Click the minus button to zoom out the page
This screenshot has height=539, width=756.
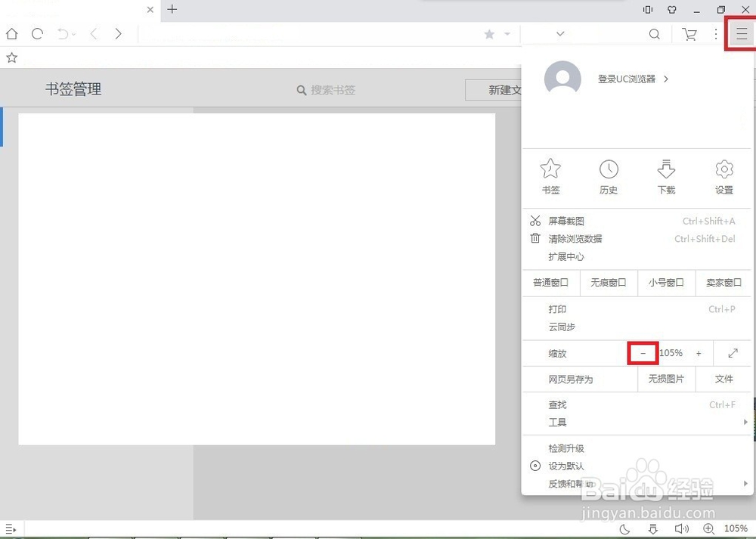pyautogui.click(x=642, y=352)
